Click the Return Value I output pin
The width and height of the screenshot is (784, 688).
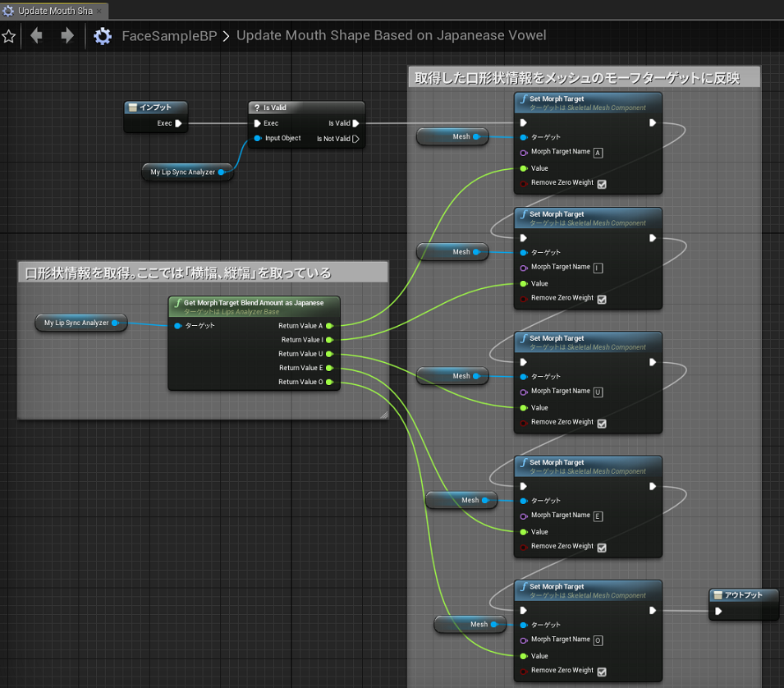pyautogui.click(x=329, y=340)
